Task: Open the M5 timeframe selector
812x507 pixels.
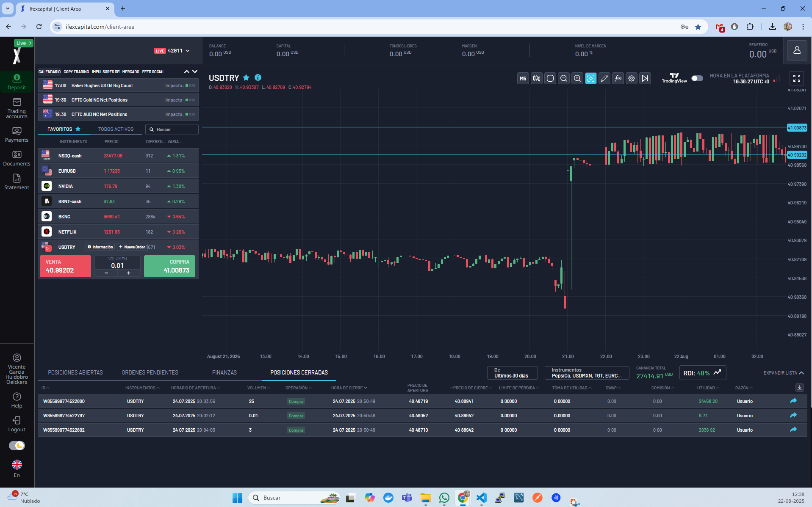Action: tap(523, 78)
